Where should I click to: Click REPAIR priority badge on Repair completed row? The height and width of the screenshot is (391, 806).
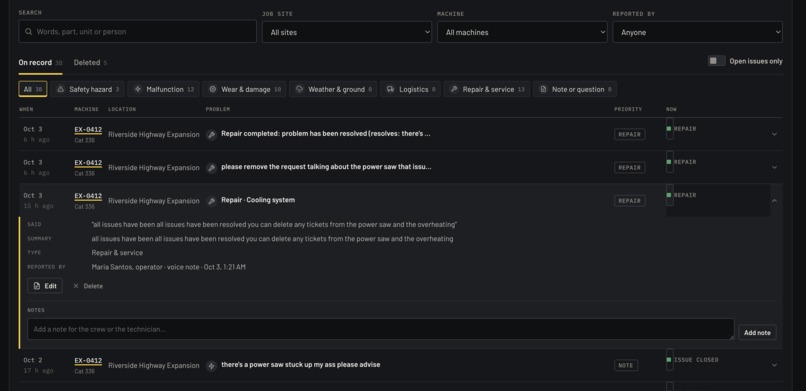point(629,134)
